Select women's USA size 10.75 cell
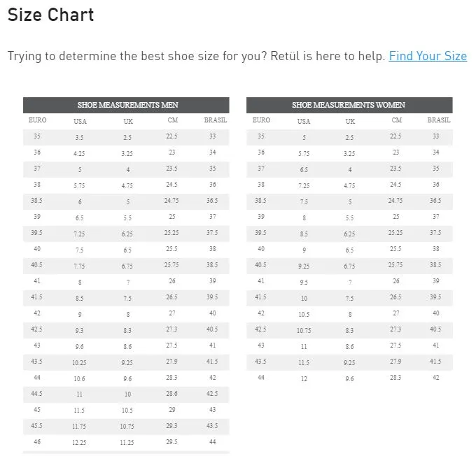476x456 pixels. 304,330
